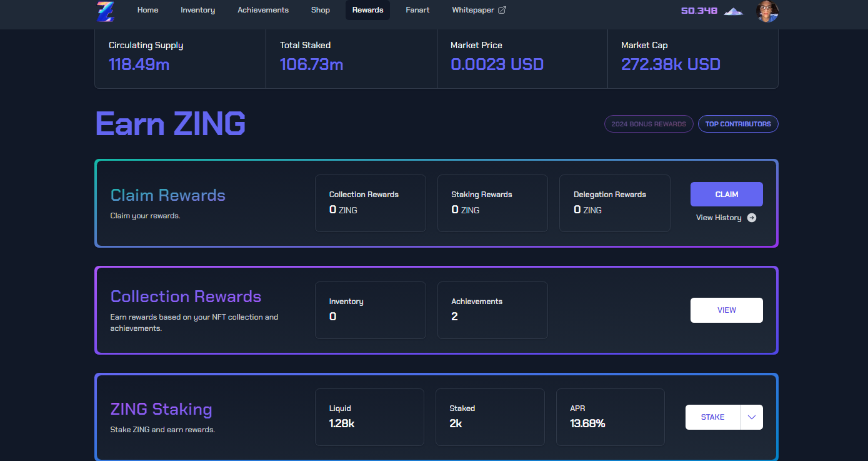Image resolution: width=868 pixels, height=461 pixels.
Task: Click the Z site logo icon
Action: click(106, 11)
